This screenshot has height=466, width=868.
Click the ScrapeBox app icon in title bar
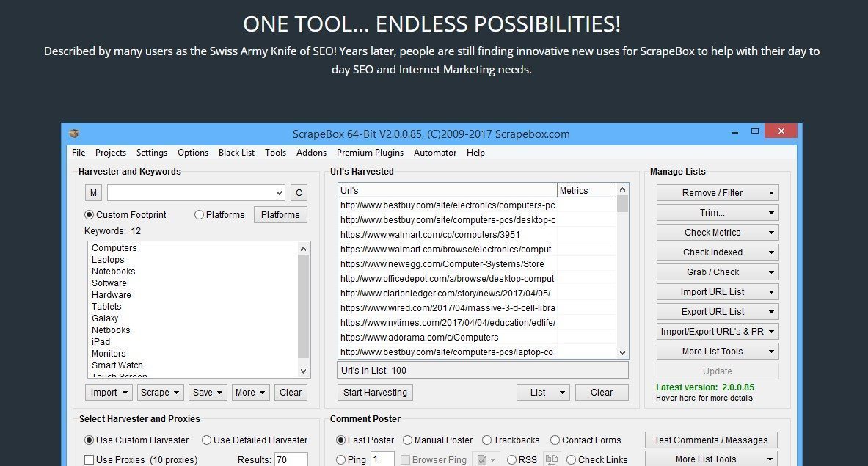73,134
